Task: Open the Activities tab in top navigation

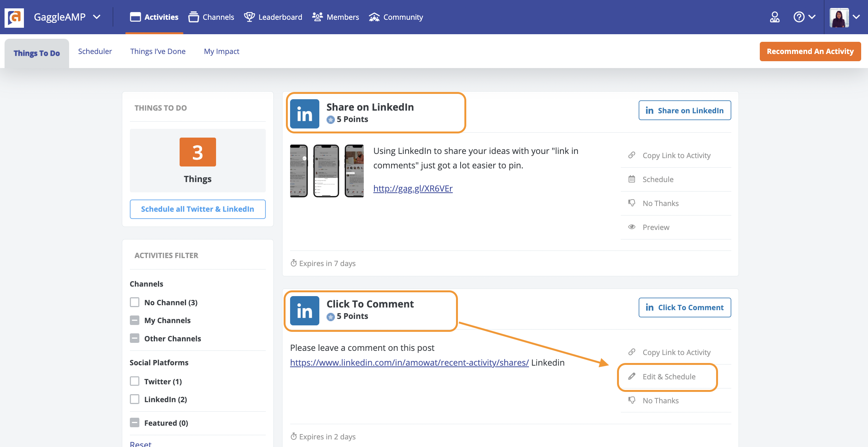Action: (154, 17)
